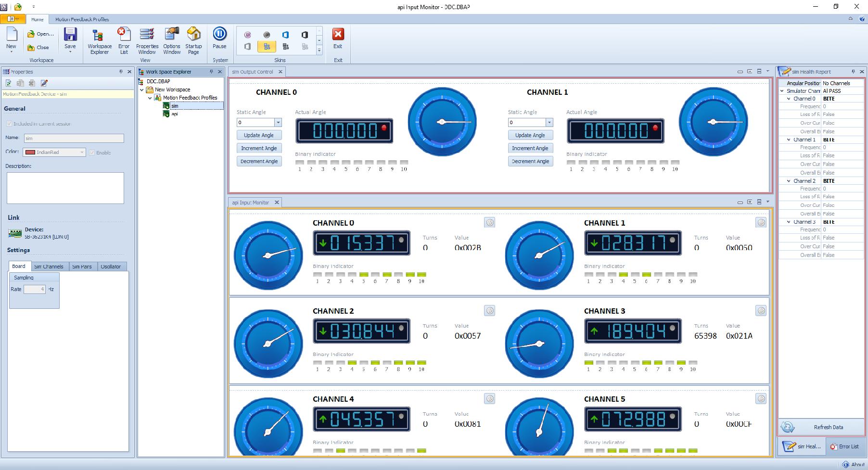Click the Description text box
The width and height of the screenshot is (868, 470).
click(65, 188)
